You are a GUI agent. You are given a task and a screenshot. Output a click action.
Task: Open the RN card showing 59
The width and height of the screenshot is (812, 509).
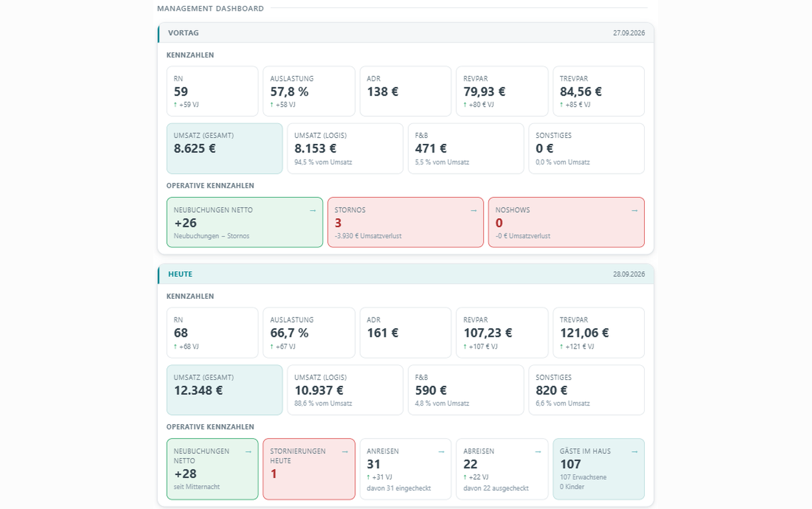tap(212, 91)
